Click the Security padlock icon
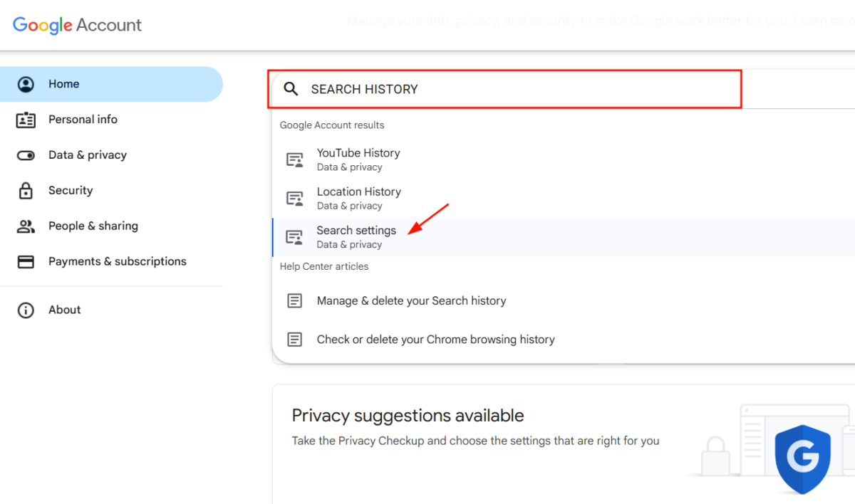This screenshot has height=504, width=855. coord(26,191)
